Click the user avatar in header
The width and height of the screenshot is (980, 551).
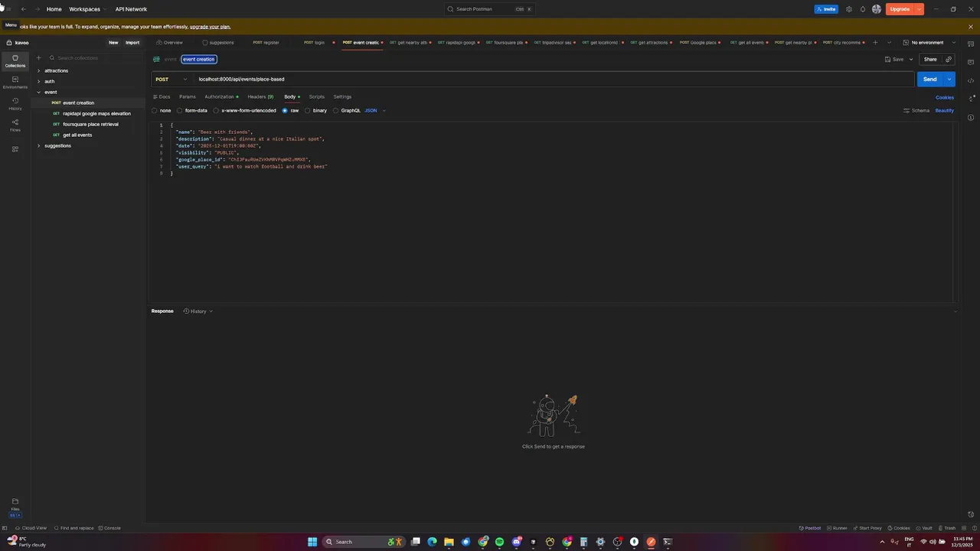click(x=877, y=9)
